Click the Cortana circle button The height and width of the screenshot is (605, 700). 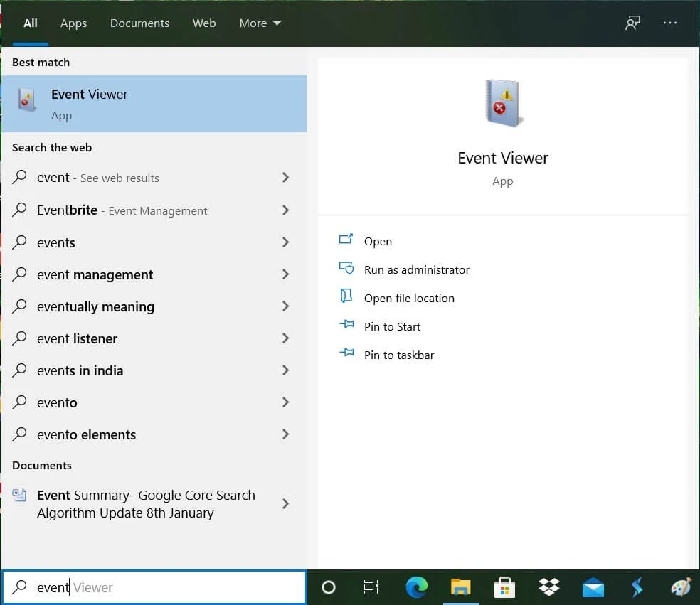[328, 587]
